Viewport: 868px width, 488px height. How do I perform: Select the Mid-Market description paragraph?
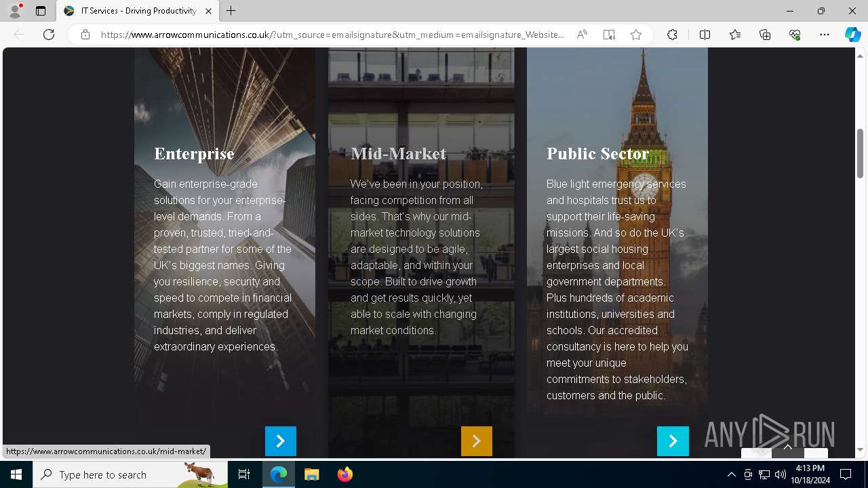click(x=417, y=257)
